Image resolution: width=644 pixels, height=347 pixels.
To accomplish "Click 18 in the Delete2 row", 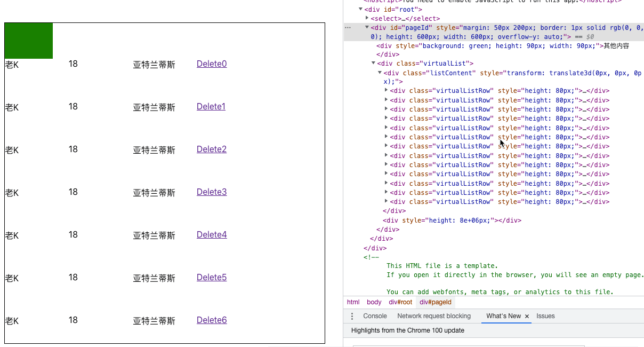I will point(73,149).
